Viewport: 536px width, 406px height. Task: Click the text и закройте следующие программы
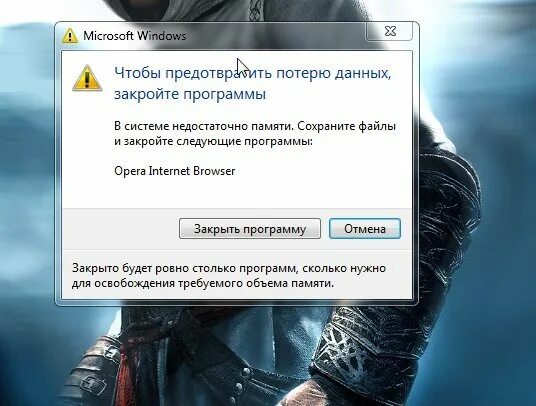[213, 141]
